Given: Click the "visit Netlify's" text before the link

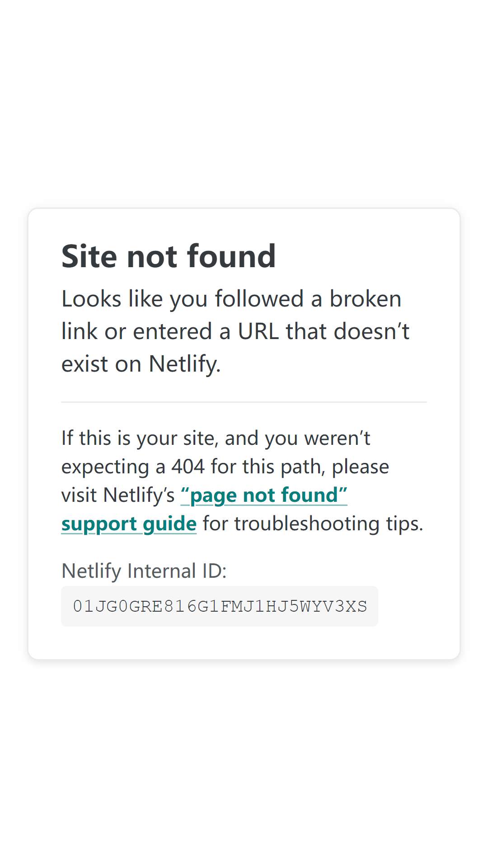Looking at the screenshot, I should click(x=118, y=495).
